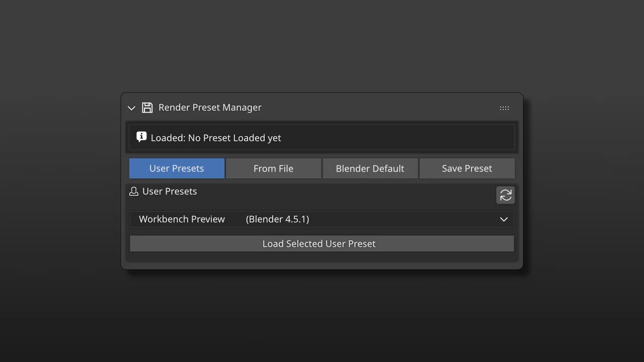The image size is (644, 362).
Task: Collapse the Render Preset Manager panel
Action: coord(131,108)
